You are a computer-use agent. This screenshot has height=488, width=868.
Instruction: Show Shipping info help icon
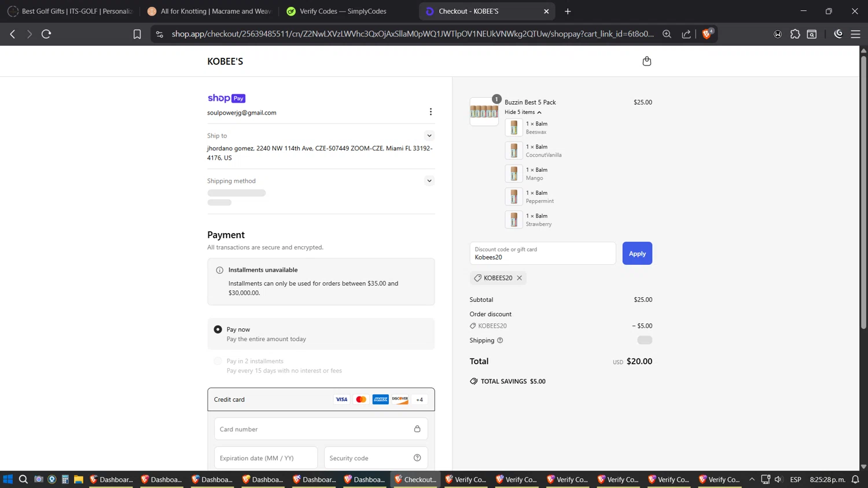pyautogui.click(x=500, y=341)
